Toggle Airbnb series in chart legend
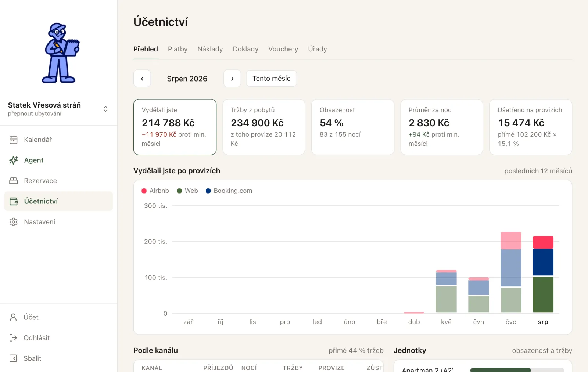Screen dimensions: 588x372 (155, 191)
